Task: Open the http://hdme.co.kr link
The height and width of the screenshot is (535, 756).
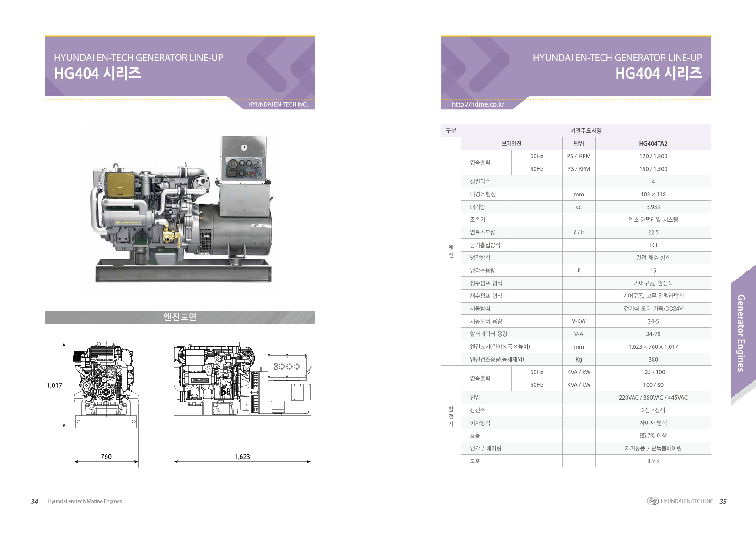Action: click(x=477, y=104)
